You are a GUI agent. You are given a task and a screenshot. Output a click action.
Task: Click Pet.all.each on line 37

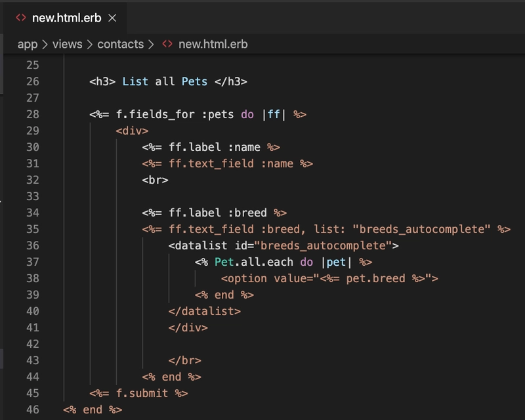[254, 262]
